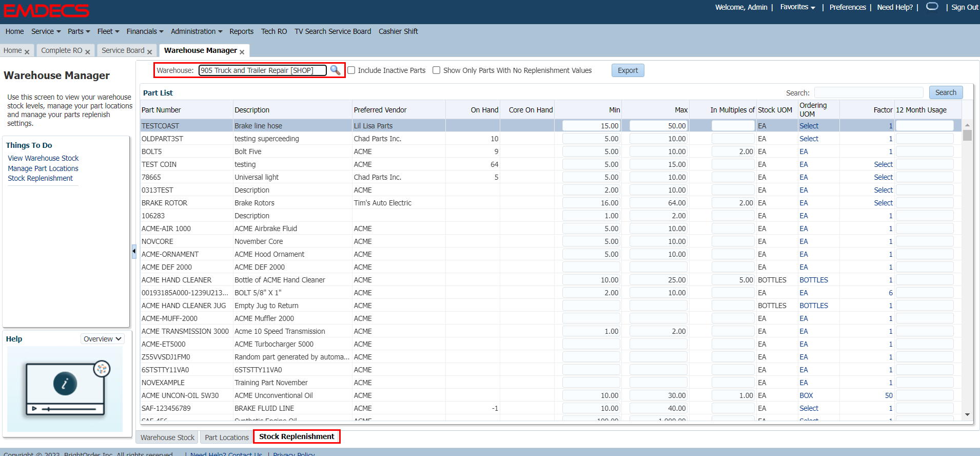Click the part list vertical scrollbar thumb

(x=967, y=135)
